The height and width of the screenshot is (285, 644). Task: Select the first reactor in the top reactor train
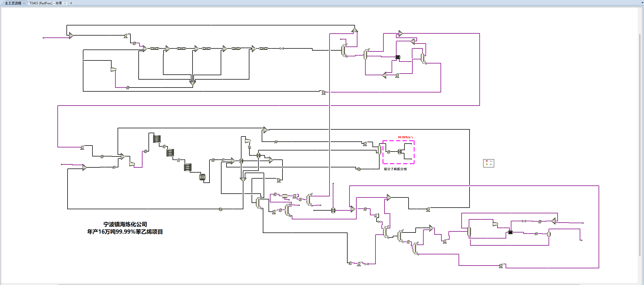155,48
